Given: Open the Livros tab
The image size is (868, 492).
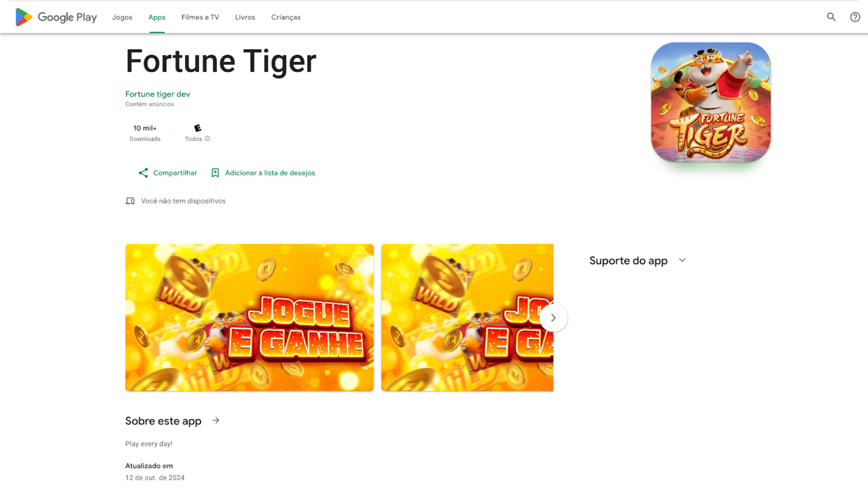Looking at the screenshot, I should point(245,17).
